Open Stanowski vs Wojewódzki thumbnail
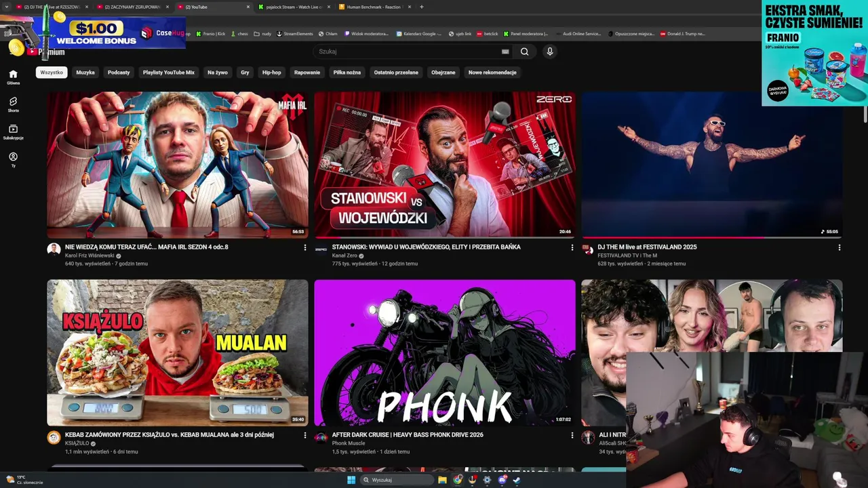The image size is (868, 488). click(444, 165)
